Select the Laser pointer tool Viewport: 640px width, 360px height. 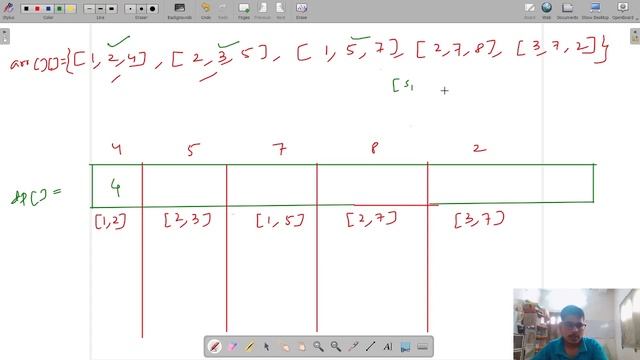pyautogui.click(x=353, y=347)
